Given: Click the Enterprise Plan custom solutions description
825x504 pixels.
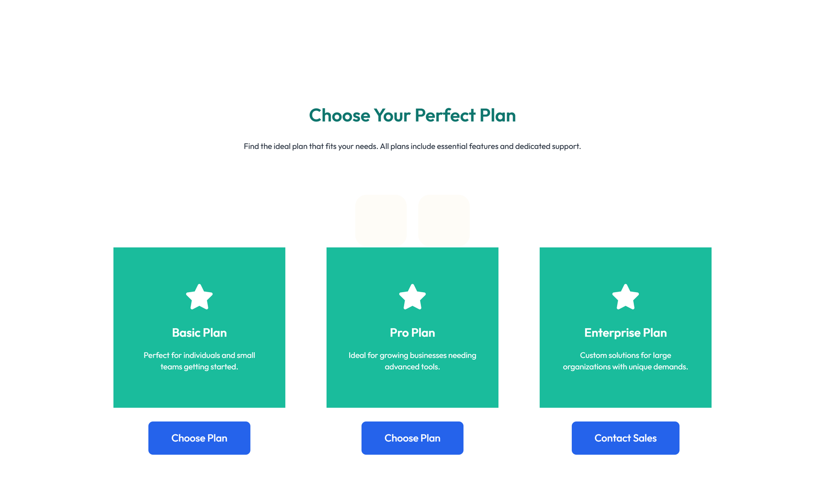Looking at the screenshot, I should [x=625, y=361].
